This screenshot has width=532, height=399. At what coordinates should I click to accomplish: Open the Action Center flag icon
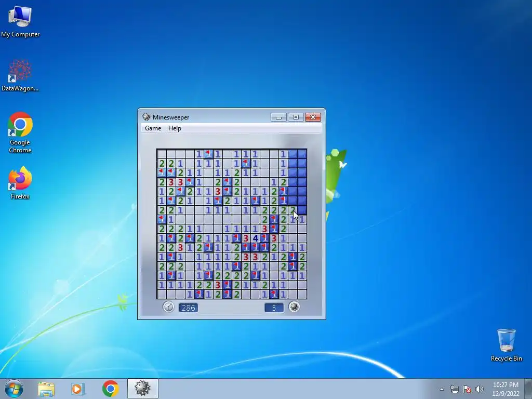pos(467,389)
